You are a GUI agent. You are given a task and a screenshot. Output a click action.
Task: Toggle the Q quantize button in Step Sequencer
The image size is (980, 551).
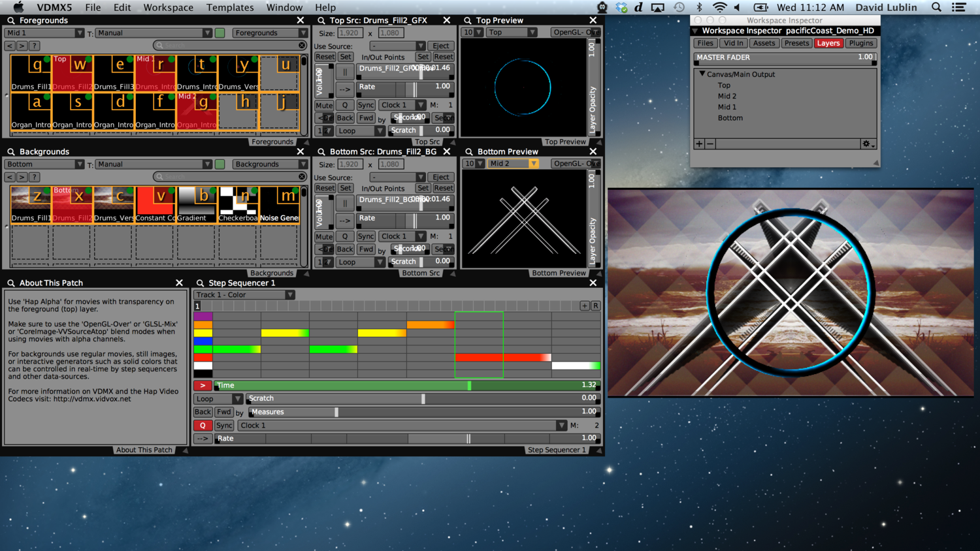pos(203,426)
